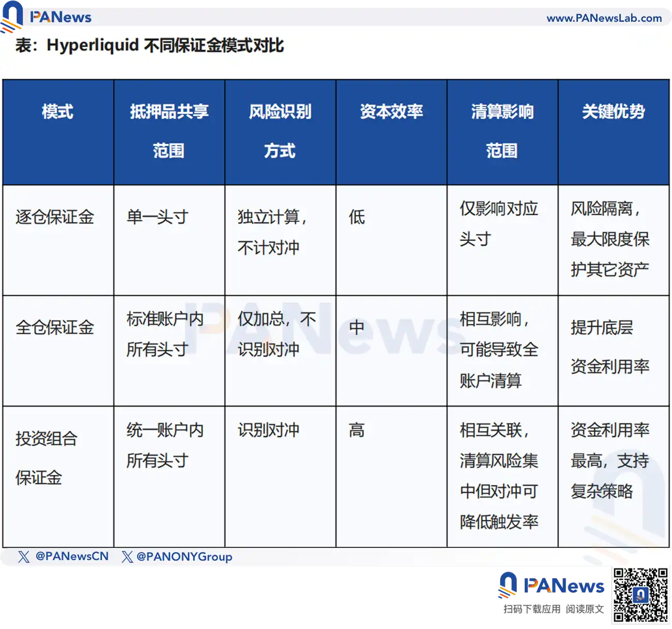Click the yellow hook of the PANews logo
This screenshot has height=629, width=672.
tap(10, 23)
